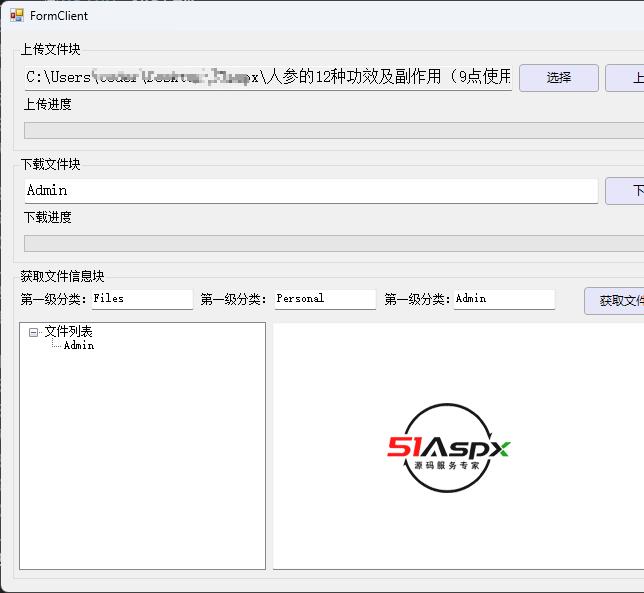Click the 获取文件信息块 group title
644x593 pixels.
coord(62,276)
